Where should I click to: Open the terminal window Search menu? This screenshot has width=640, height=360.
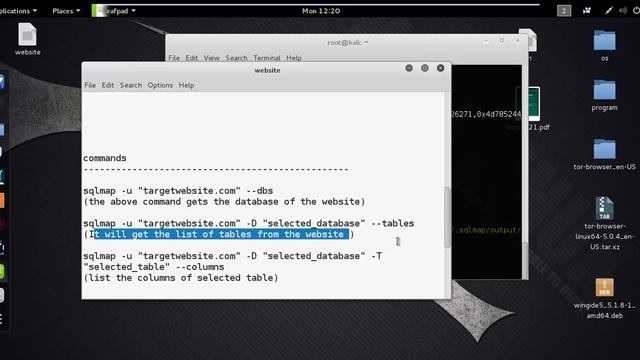(236, 58)
